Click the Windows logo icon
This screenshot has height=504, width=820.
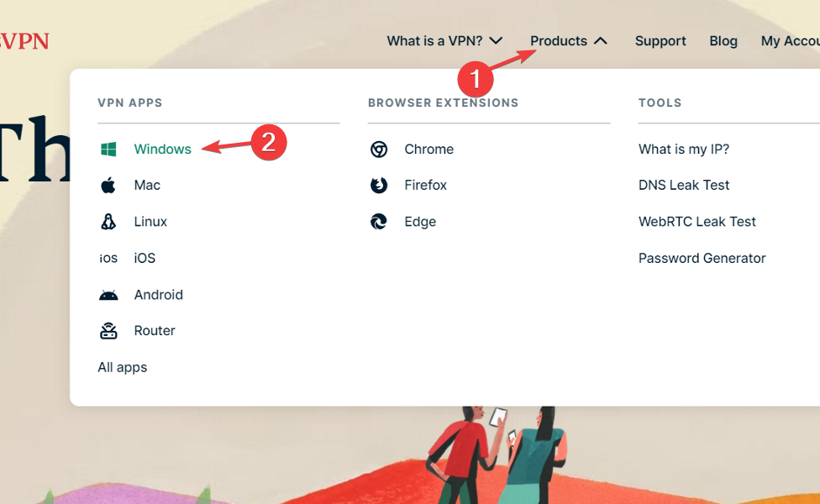[x=108, y=150]
